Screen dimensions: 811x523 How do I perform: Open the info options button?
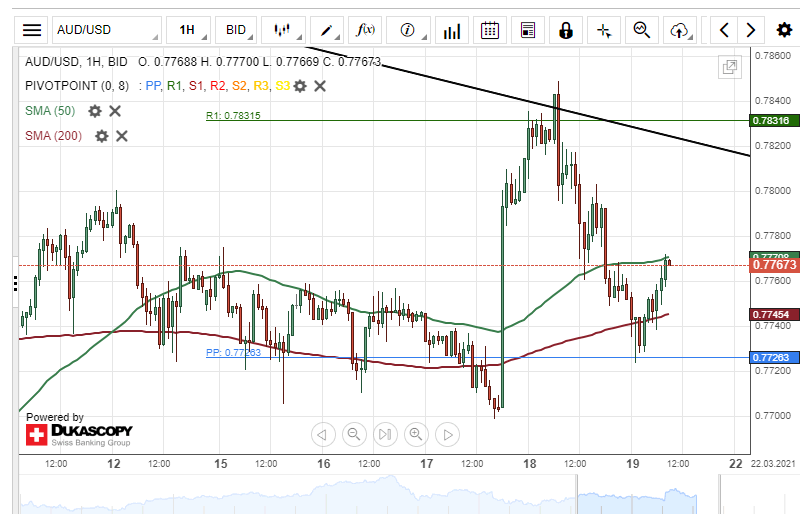408,30
